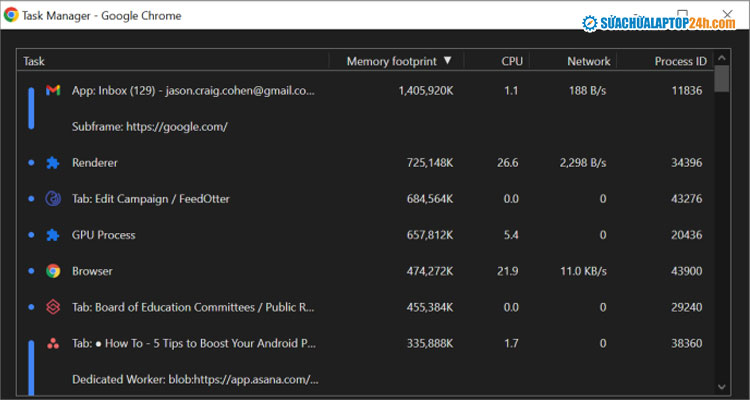Click the Board of Education tab icon
The width and height of the screenshot is (750, 400).
(53, 307)
